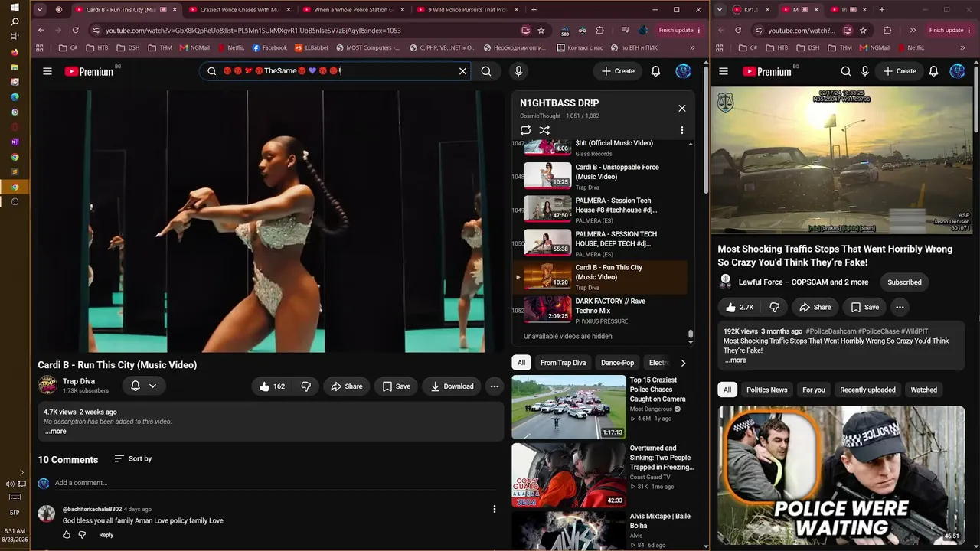The width and height of the screenshot is (980, 551).
Task: Open more actions menu in right window video
Action: [x=900, y=307]
